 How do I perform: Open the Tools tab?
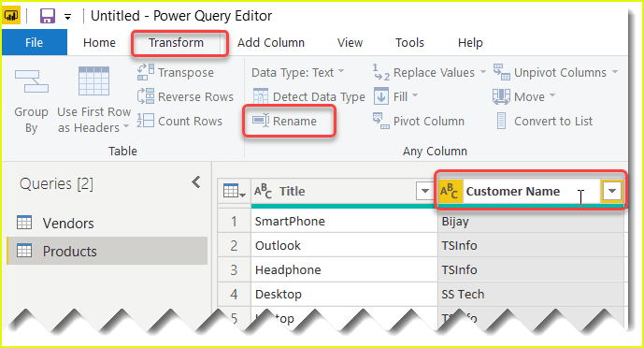(409, 42)
